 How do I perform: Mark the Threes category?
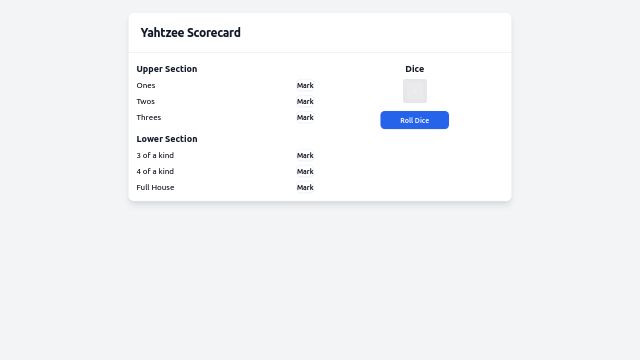pyautogui.click(x=305, y=117)
